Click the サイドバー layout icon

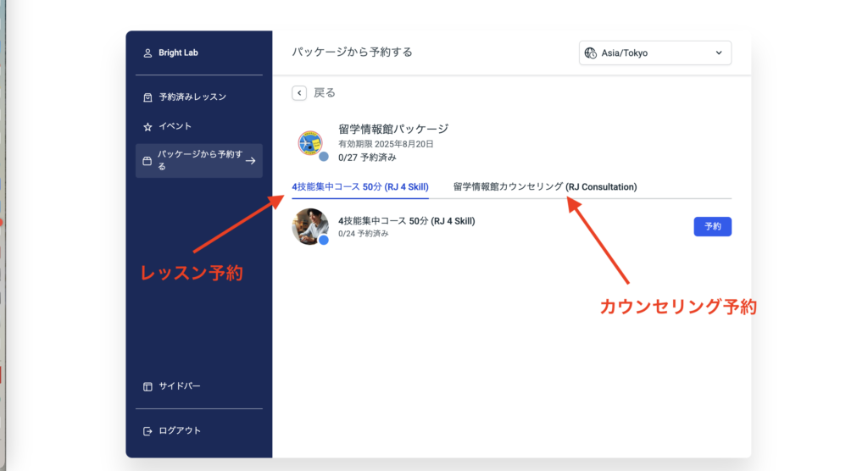click(x=147, y=386)
